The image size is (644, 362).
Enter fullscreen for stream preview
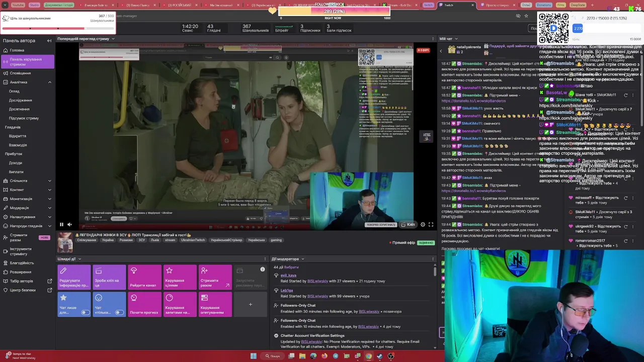tap(431, 225)
